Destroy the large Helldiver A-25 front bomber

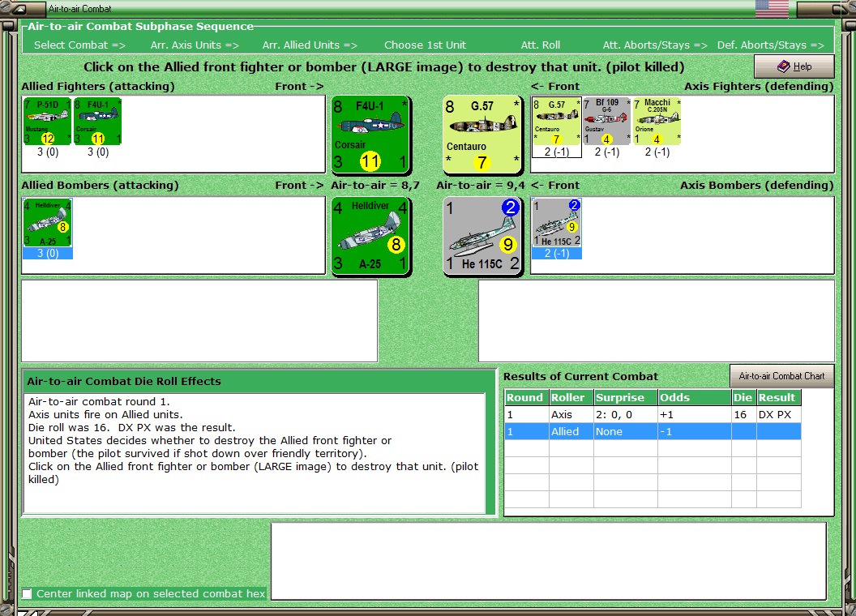[371, 237]
